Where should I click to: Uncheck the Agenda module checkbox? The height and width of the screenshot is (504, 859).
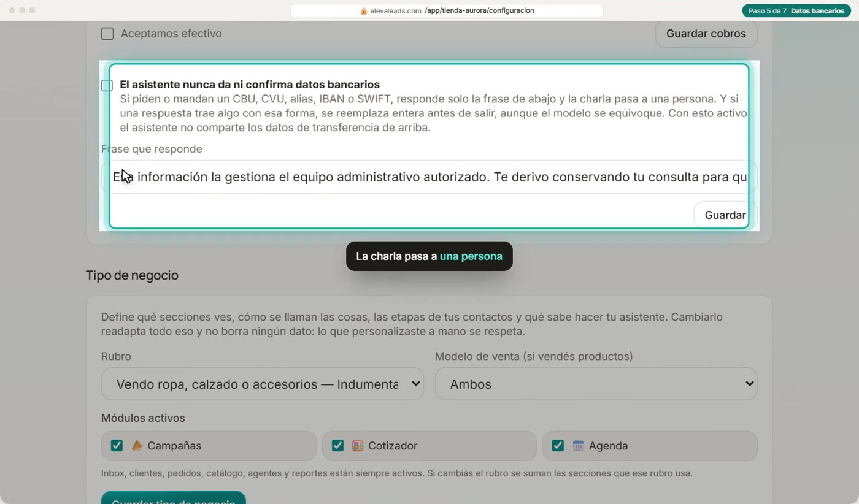pyautogui.click(x=558, y=446)
